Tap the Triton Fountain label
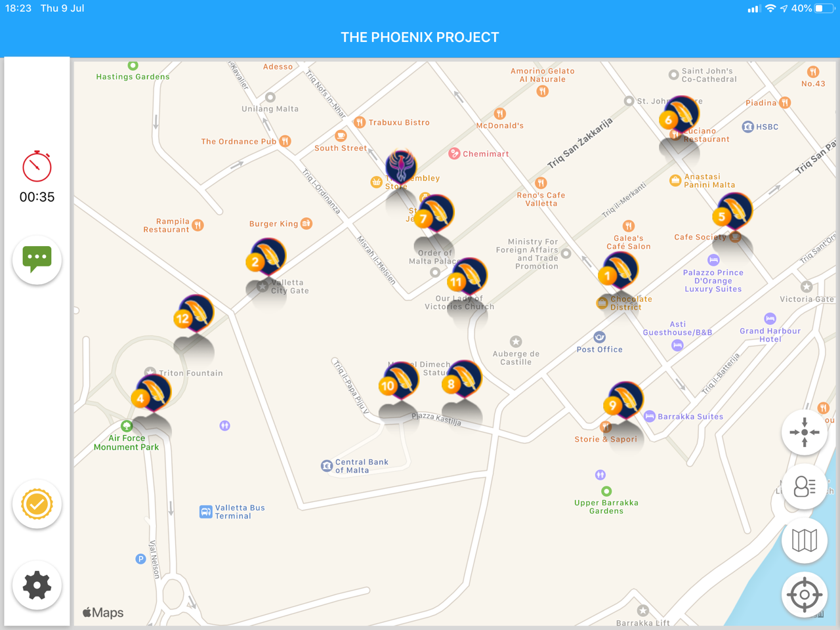Image resolution: width=840 pixels, height=630 pixels. pyautogui.click(x=191, y=373)
